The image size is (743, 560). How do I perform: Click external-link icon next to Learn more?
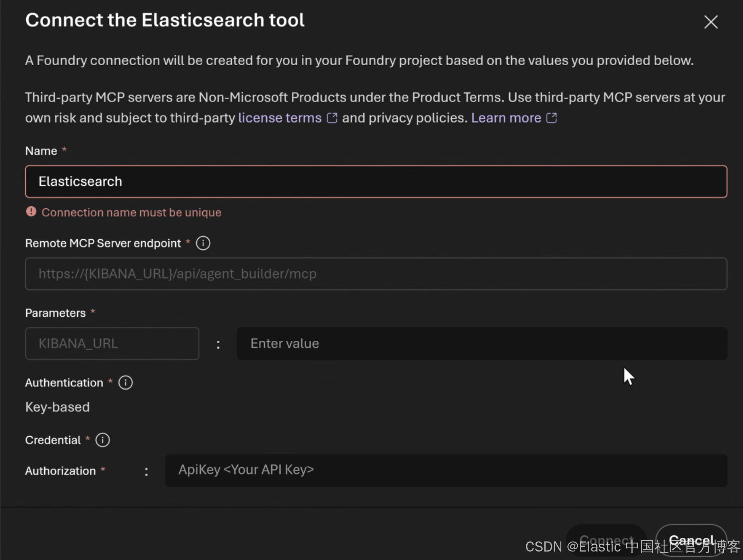pyautogui.click(x=552, y=118)
